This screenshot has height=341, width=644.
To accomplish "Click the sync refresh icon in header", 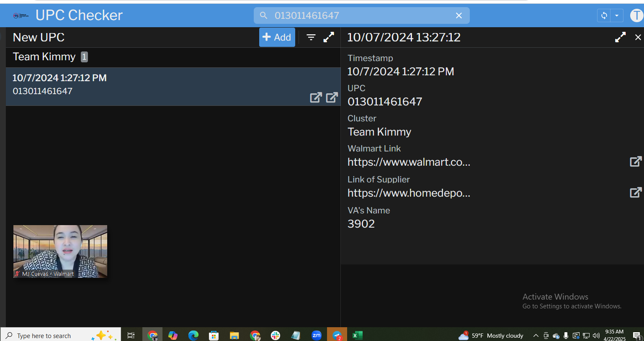I will pos(604,15).
